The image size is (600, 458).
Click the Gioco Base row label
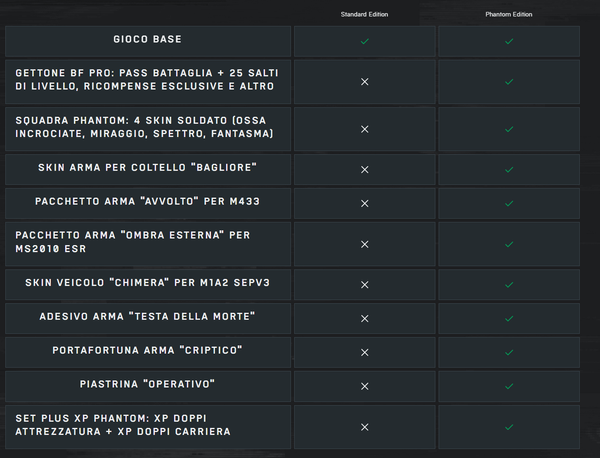pos(148,40)
